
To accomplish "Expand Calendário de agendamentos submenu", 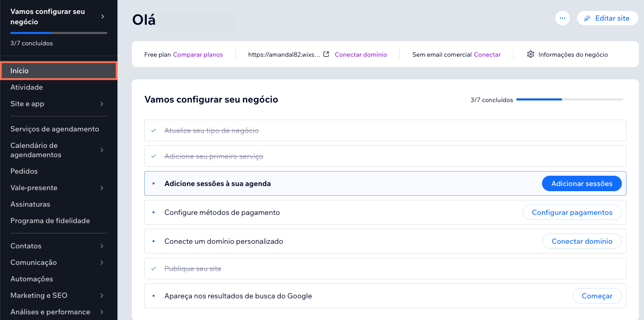I will (x=102, y=150).
